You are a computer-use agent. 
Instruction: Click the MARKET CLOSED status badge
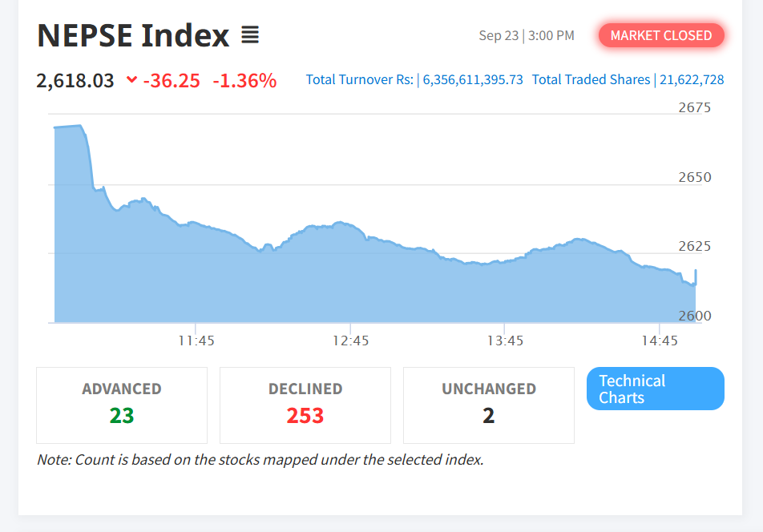click(661, 35)
